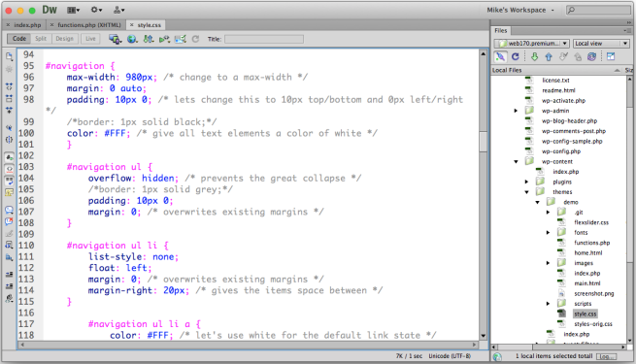The image size is (636, 364).
Task: Toggle the Design view button
Action: point(64,39)
